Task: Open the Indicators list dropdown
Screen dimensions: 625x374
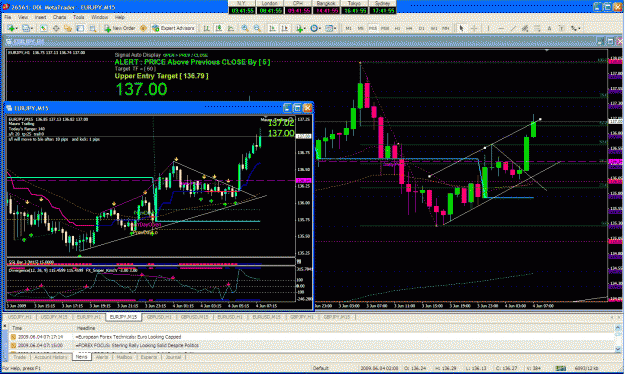Action: coord(300,28)
